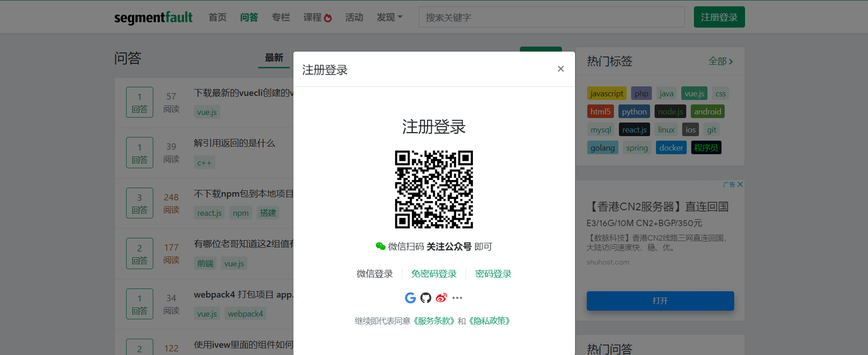Click the flame icon next to 课程

coord(328,18)
